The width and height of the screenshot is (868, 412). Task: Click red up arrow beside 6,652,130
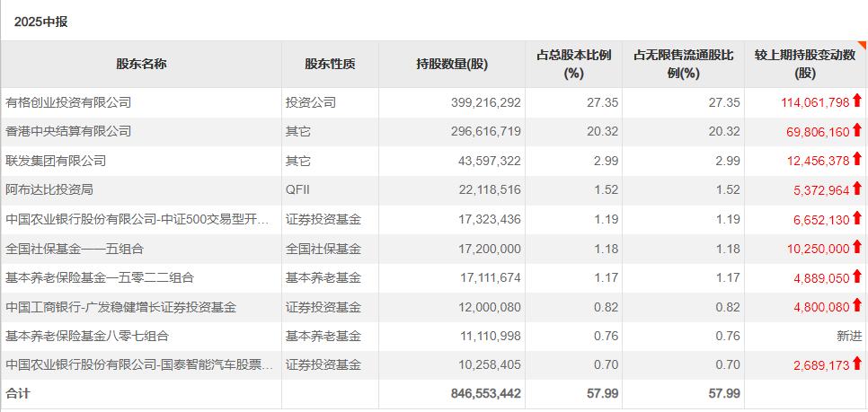857,218
